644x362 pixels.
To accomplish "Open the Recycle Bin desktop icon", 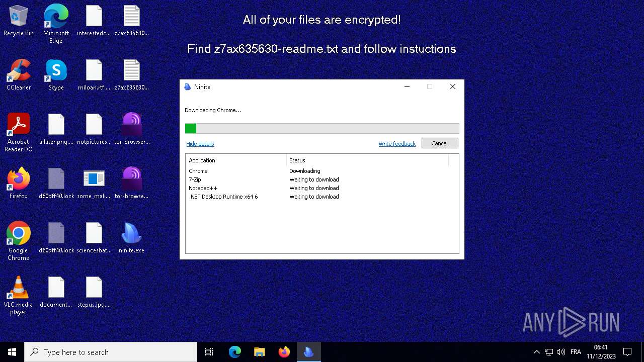I will coord(19,21).
